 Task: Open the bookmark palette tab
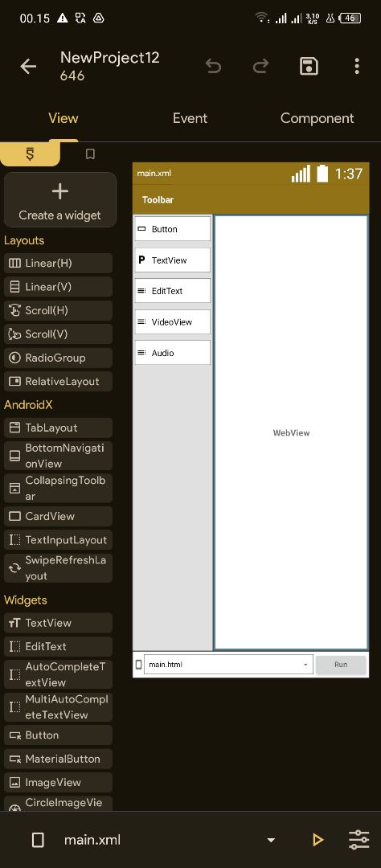pyautogui.click(x=90, y=154)
